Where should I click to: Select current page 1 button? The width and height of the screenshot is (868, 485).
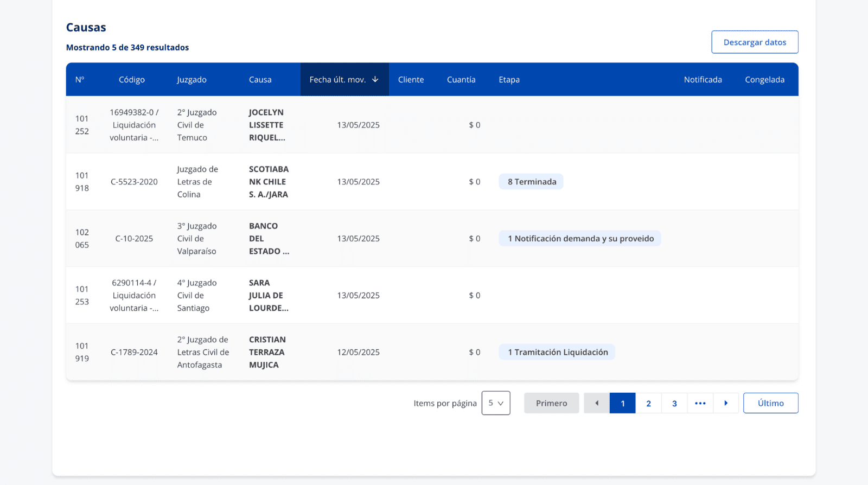tap(622, 403)
